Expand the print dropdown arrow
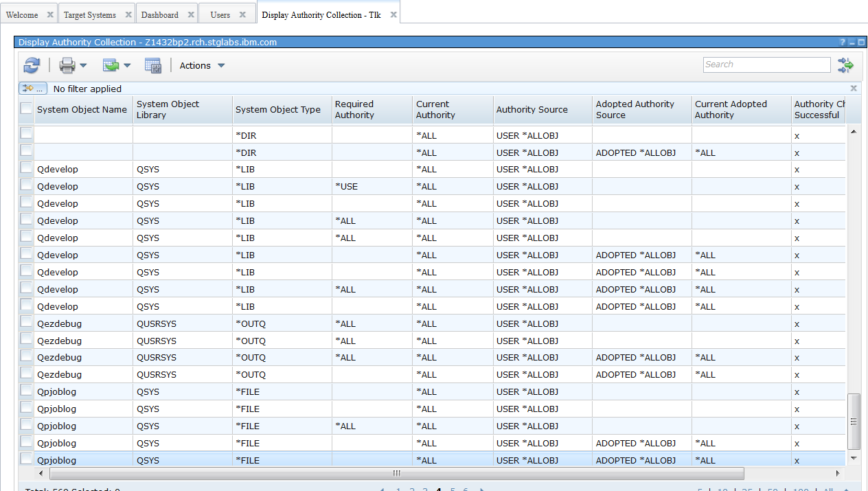This screenshot has width=868, height=491. point(83,66)
